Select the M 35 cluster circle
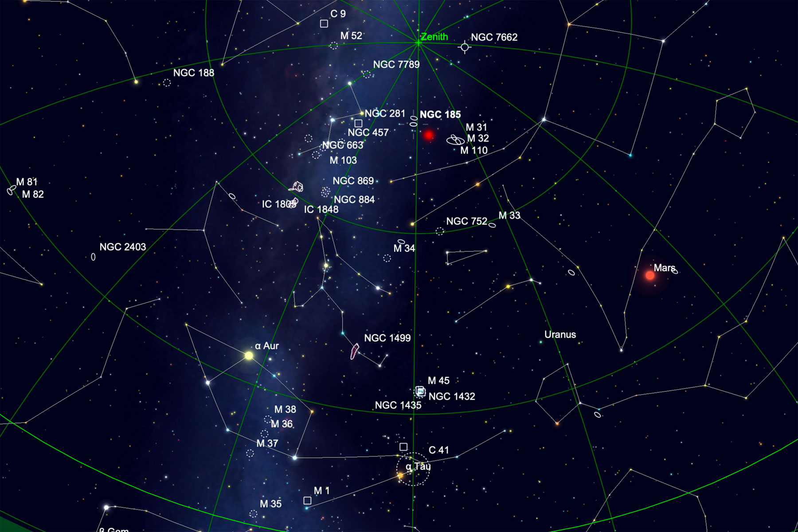798x532 pixels. 253,514
